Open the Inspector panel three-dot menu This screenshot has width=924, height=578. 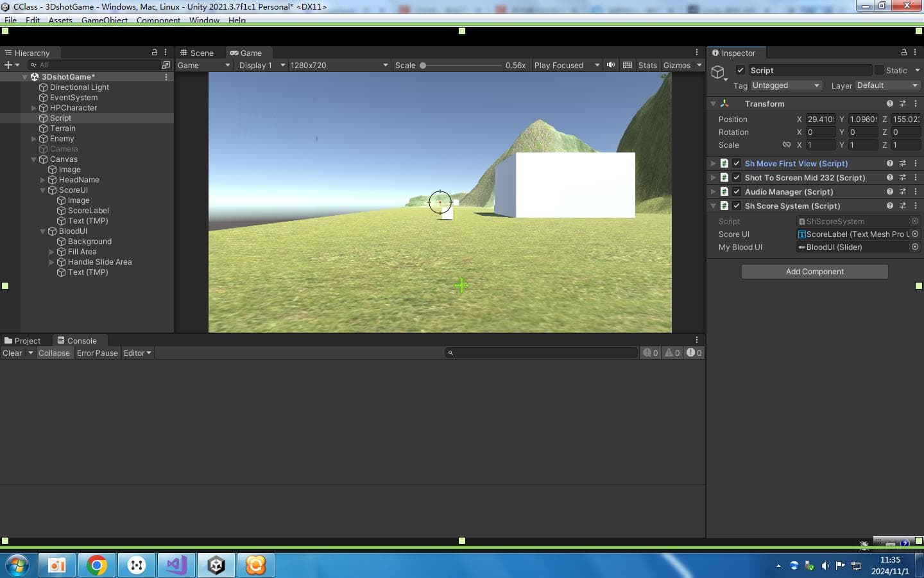click(x=915, y=52)
